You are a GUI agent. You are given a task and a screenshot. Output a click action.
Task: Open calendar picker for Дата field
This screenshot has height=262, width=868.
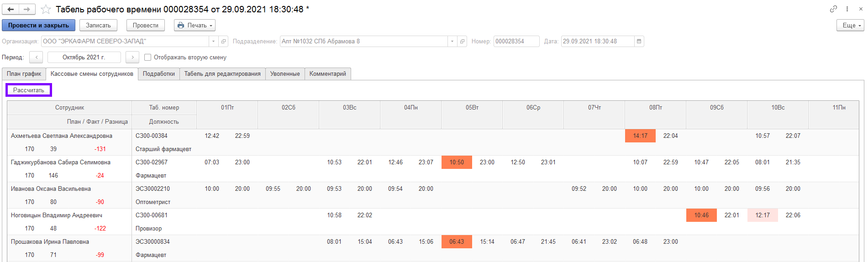[x=639, y=42]
